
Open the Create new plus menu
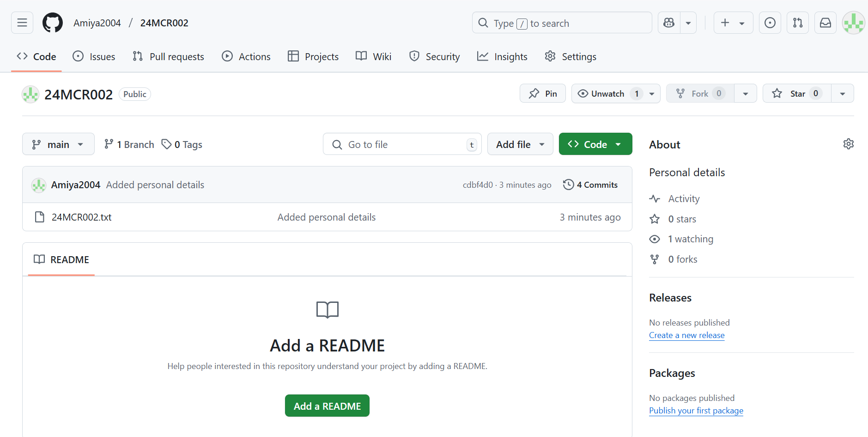(733, 23)
